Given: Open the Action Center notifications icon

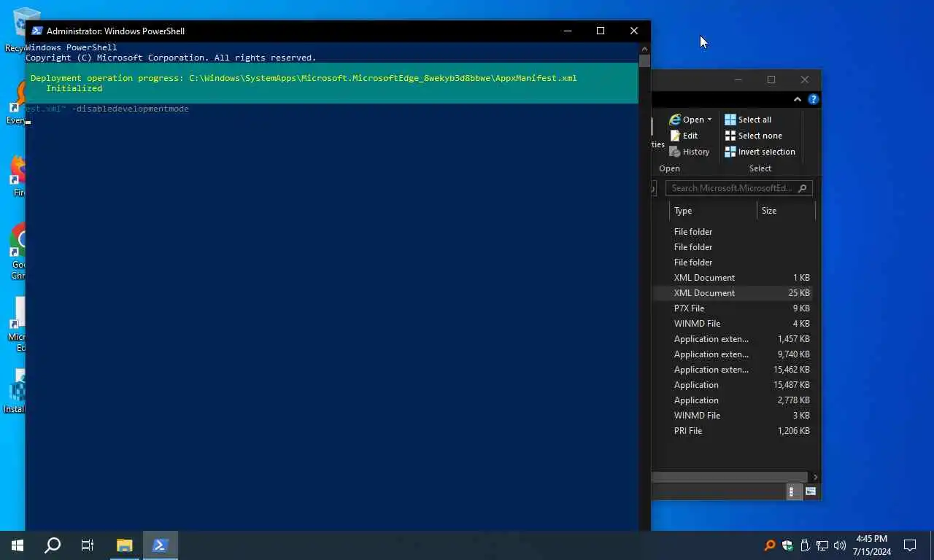Looking at the screenshot, I should (910, 545).
